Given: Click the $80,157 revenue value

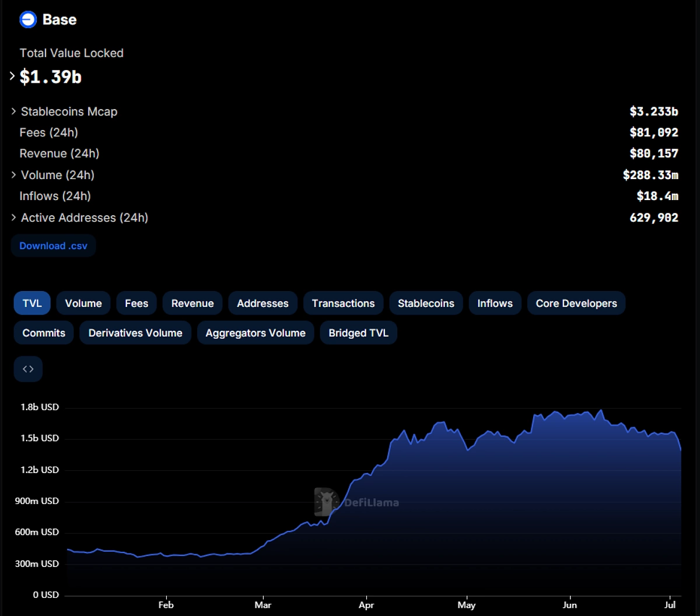Looking at the screenshot, I should pos(654,153).
